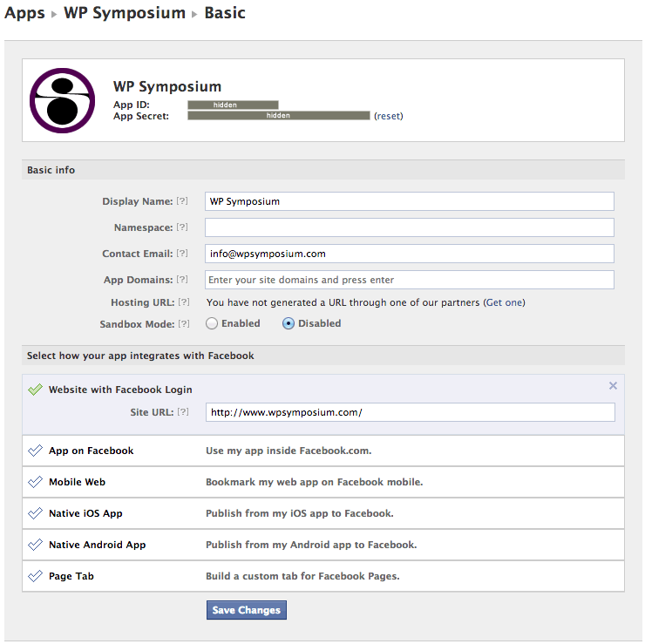Click the help icon next to App Domains
Screen dimensions: 645x644
pos(182,280)
